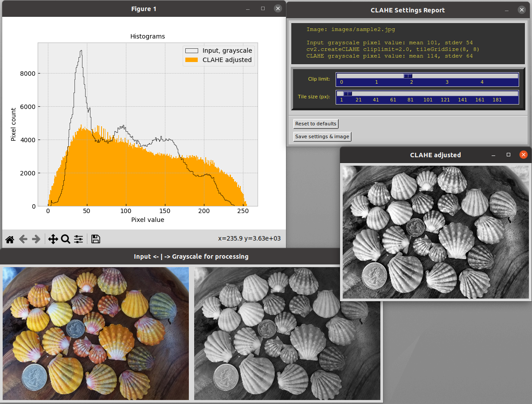Minimize the CLAHE Settings Report window
This screenshot has height=404, width=532.
point(507,10)
